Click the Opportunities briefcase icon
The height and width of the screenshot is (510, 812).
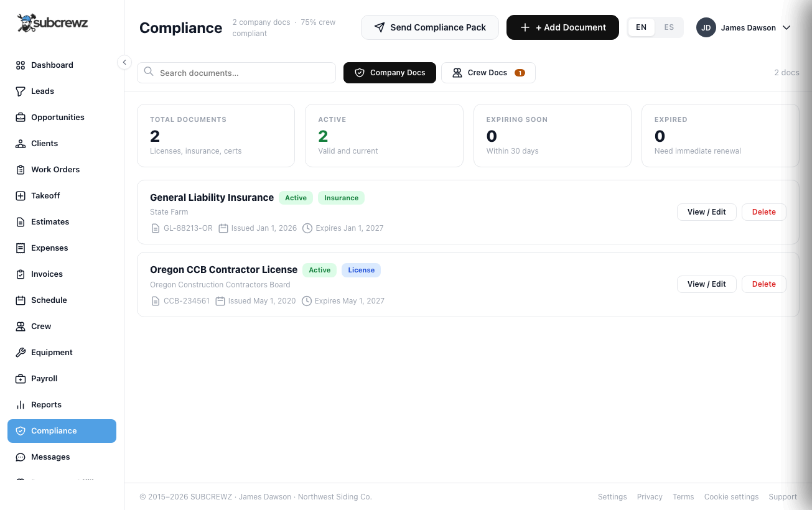pos(21,118)
